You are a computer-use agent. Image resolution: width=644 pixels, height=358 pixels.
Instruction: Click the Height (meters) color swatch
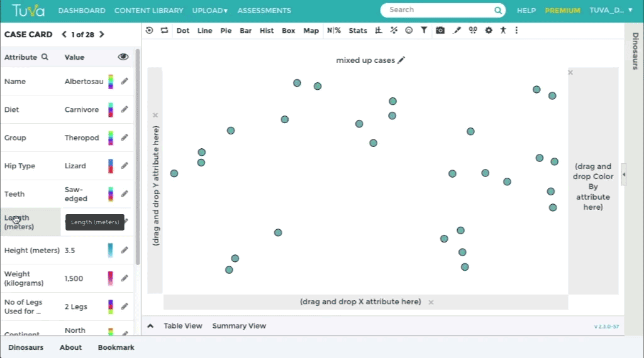coord(111,250)
